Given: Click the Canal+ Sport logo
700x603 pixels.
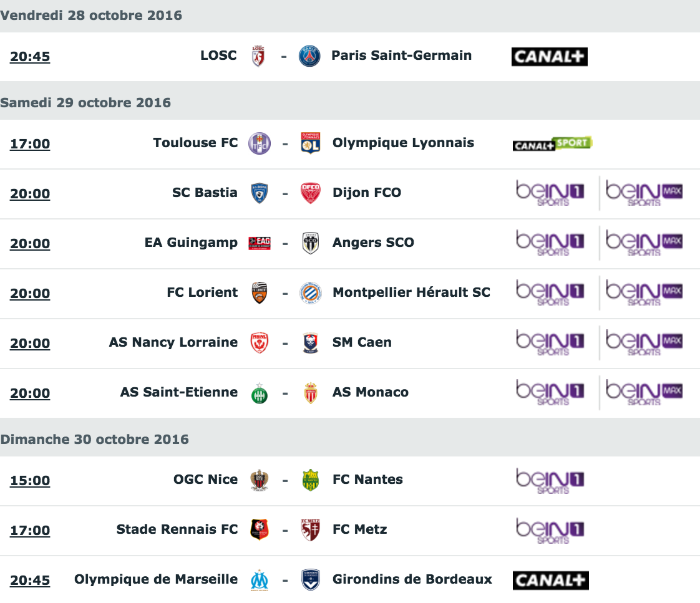Looking at the screenshot, I should pos(552,143).
